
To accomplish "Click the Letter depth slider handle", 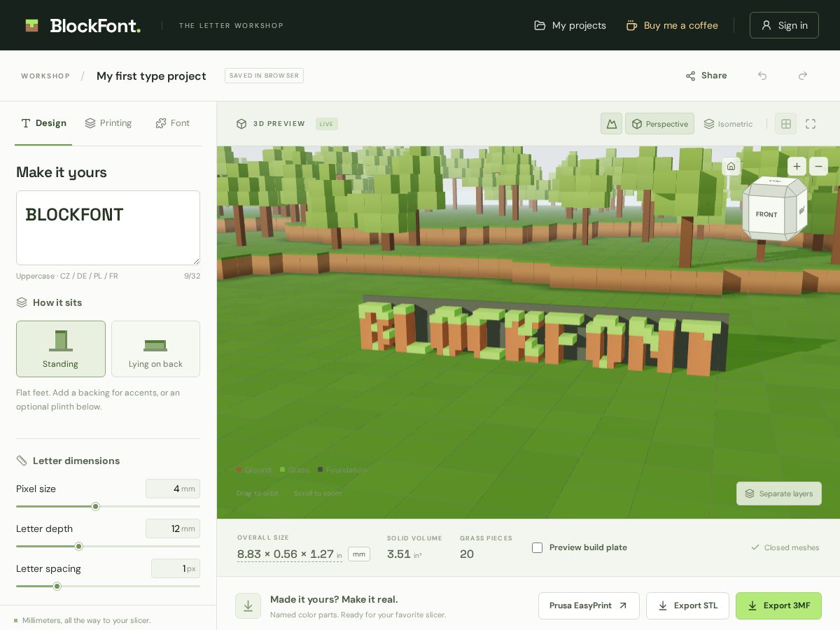I will pyautogui.click(x=79, y=546).
